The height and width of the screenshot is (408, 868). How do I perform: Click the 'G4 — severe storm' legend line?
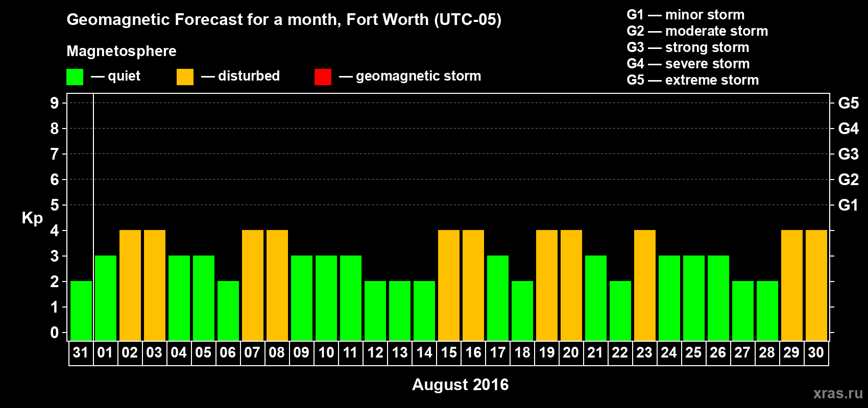[688, 64]
